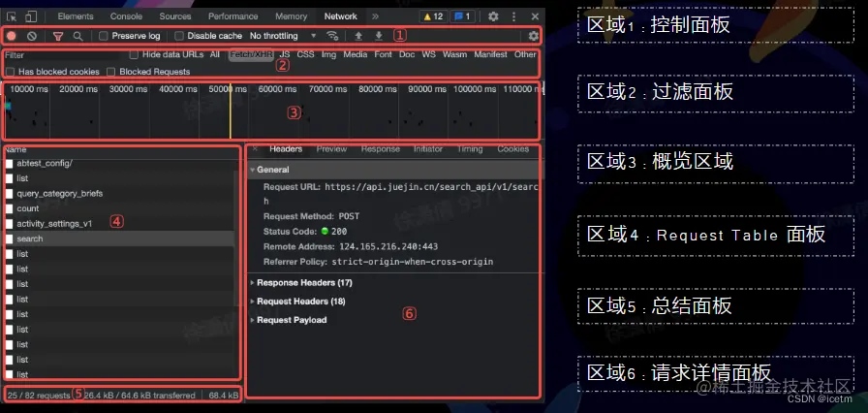Sort by the Name column header
868x413 pixels.
(x=15, y=149)
